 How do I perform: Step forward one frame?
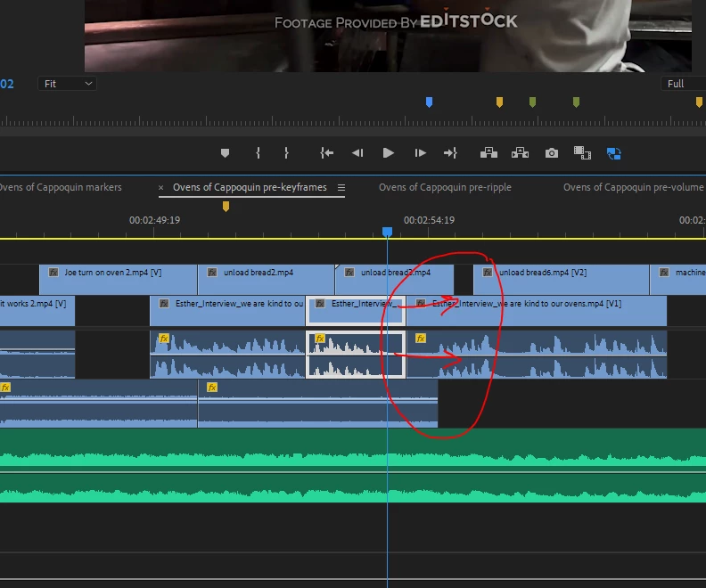click(x=420, y=153)
